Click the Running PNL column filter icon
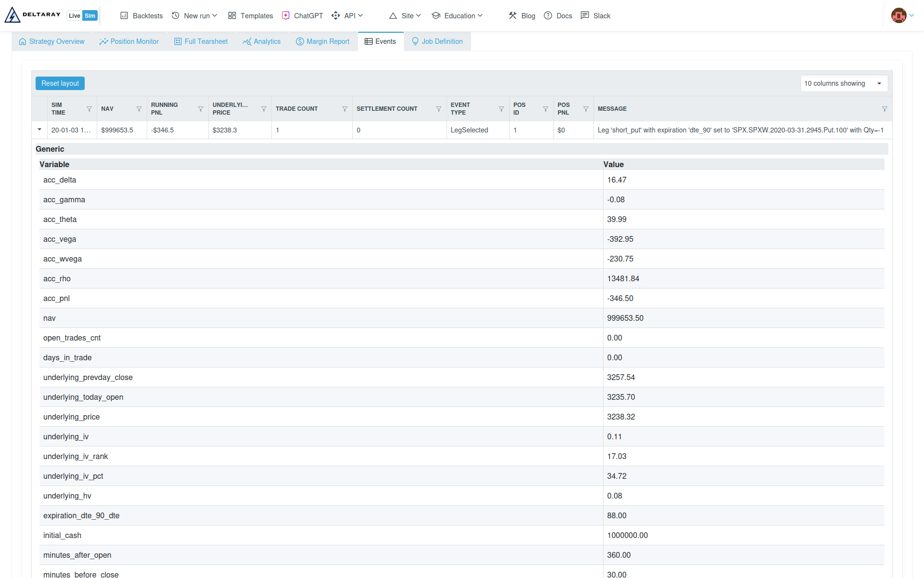The height and width of the screenshot is (578, 924). [x=201, y=109]
